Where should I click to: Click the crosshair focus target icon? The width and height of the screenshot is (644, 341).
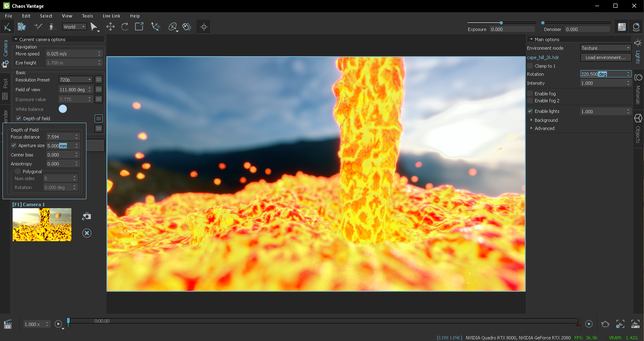tap(204, 27)
